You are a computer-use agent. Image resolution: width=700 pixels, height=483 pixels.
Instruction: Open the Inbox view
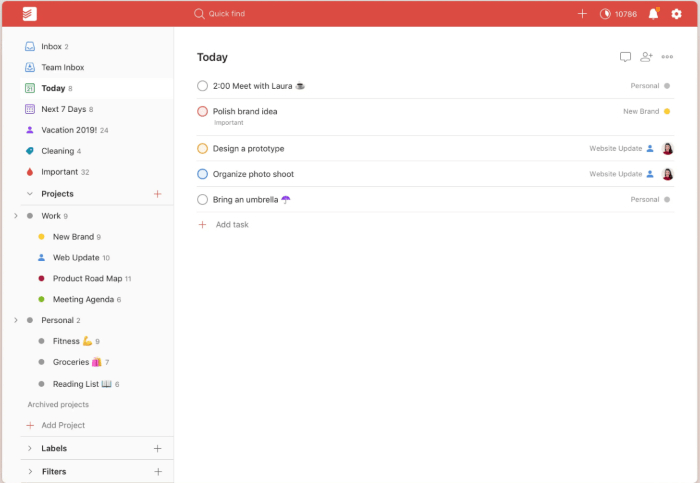pyautogui.click(x=96, y=46)
